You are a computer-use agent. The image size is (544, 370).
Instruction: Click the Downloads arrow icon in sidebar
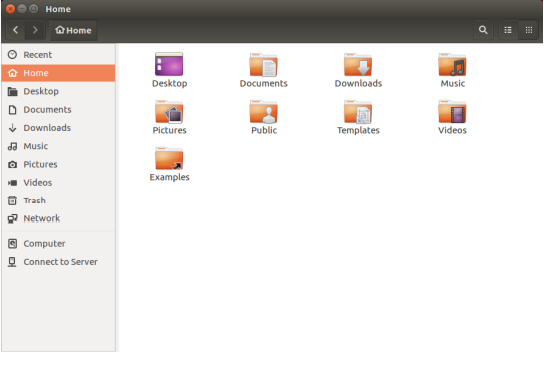[12, 128]
